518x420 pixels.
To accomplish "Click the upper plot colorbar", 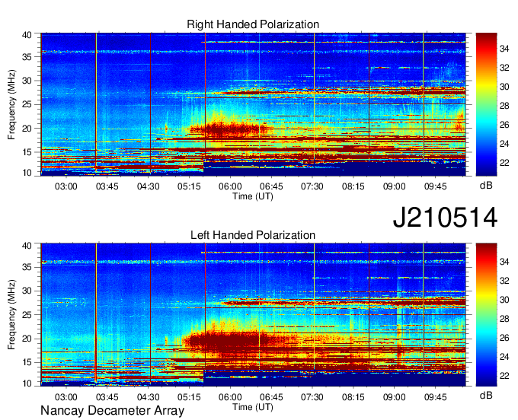I will coord(486,104).
